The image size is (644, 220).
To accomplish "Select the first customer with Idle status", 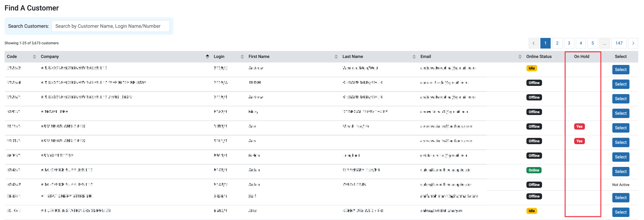I will [x=621, y=70].
